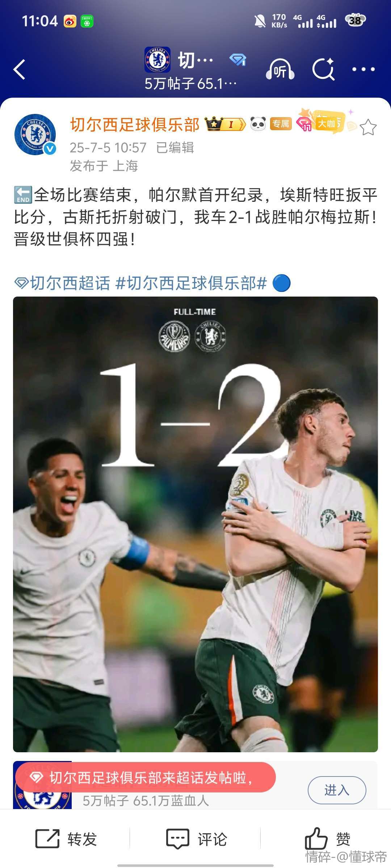Image resolution: width=391 pixels, height=868 pixels.
Task: Tap the 进入 button
Action: pos(337,790)
